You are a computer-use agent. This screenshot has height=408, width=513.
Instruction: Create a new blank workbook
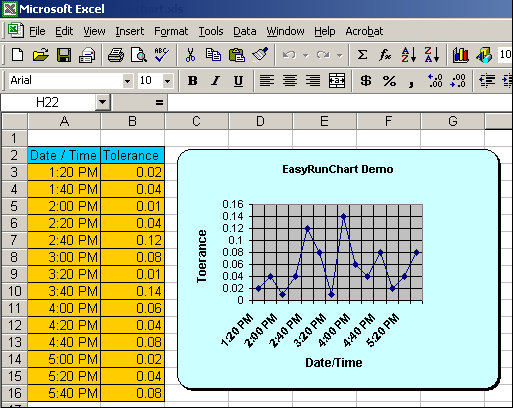(x=17, y=55)
